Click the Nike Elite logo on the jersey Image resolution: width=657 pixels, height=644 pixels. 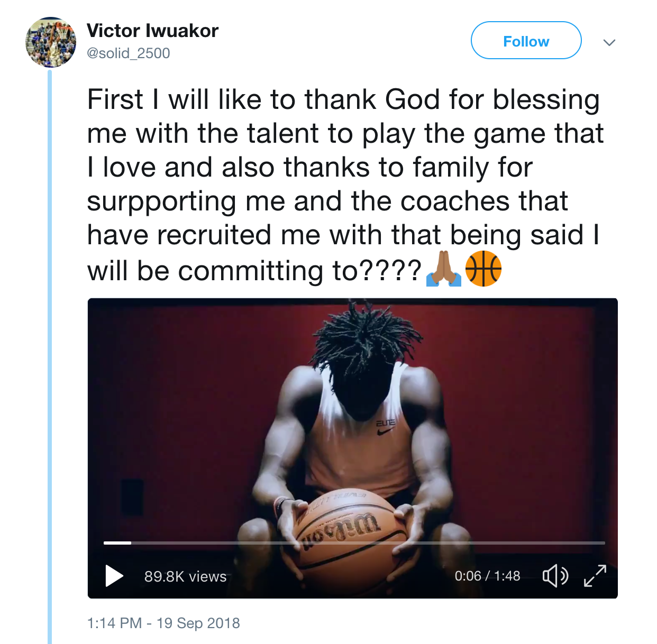point(385,427)
